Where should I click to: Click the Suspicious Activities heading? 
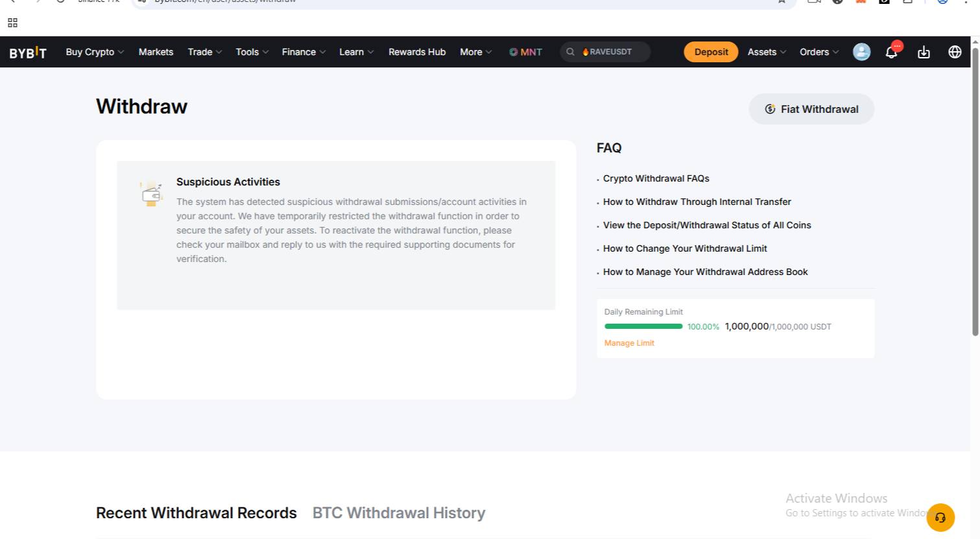pyautogui.click(x=228, y=182)
